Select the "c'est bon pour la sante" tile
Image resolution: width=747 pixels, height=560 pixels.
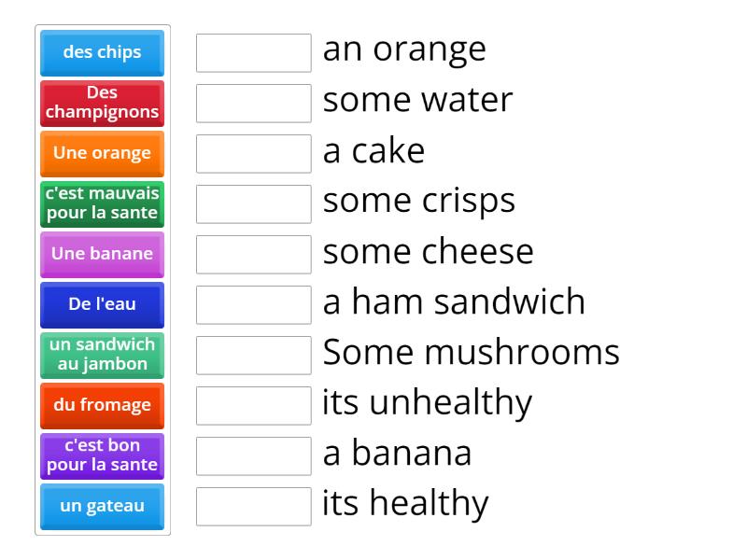[x=102, y=455]
